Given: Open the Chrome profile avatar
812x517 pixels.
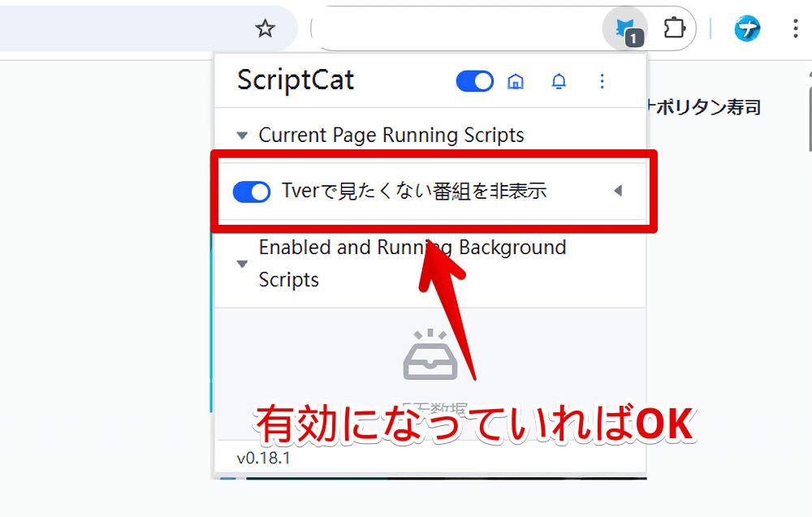Looking at the screenshot, I should [x=747, y=28].
